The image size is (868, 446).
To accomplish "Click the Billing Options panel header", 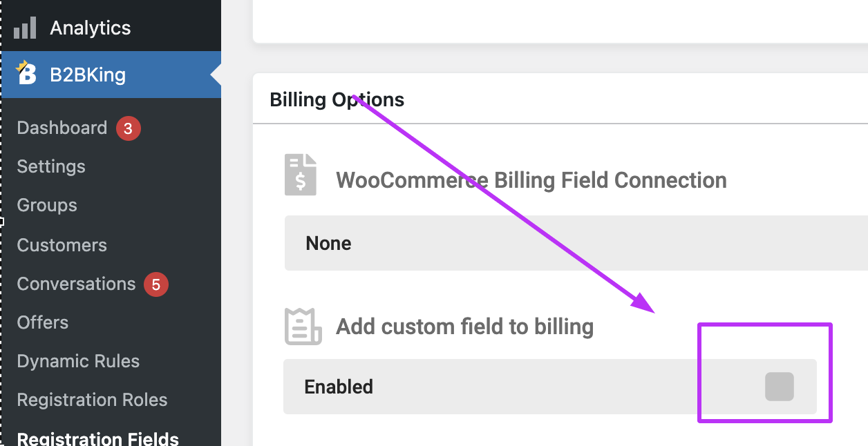I will click(560, 99).
